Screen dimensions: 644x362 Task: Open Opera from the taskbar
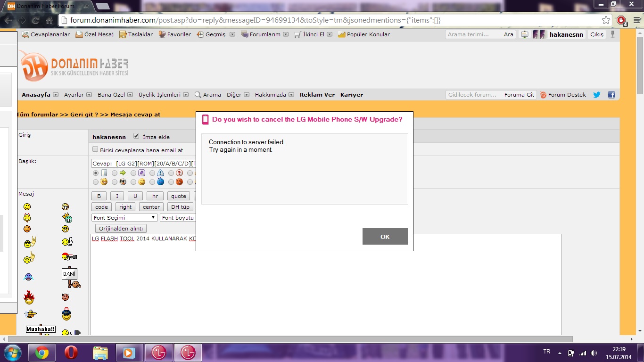click(x=71, y=353)
